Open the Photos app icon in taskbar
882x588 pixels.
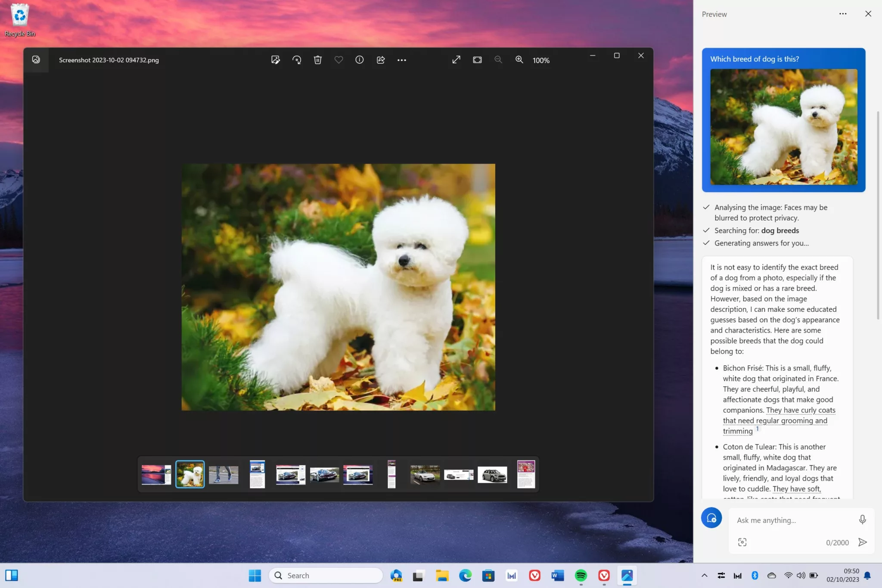tap(627, 576)
